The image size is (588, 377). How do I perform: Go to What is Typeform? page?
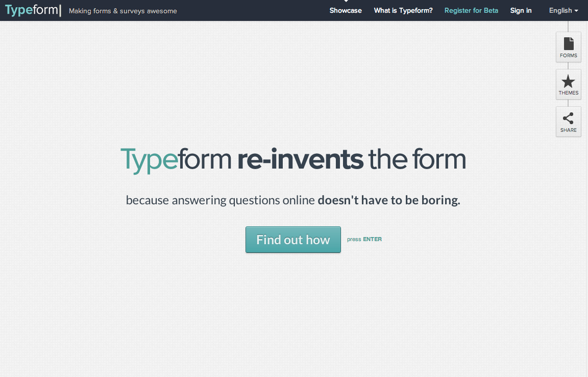coord(403,11)
